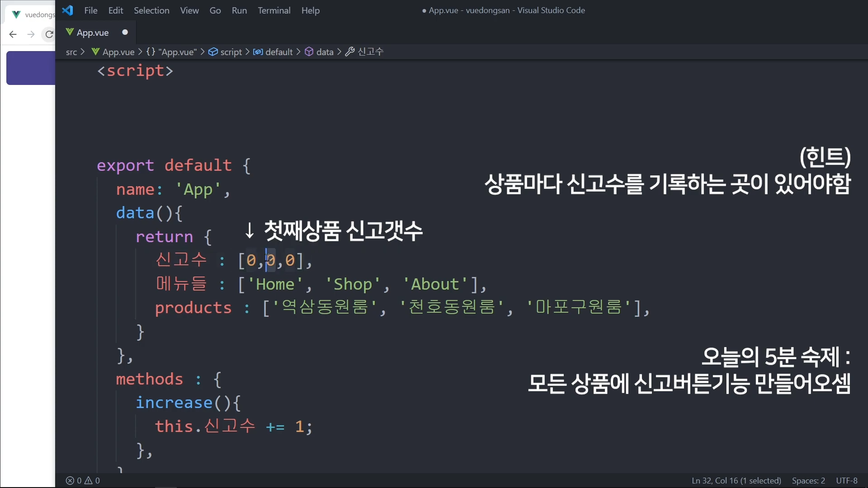Open the Terminal menu

(274, 10)
